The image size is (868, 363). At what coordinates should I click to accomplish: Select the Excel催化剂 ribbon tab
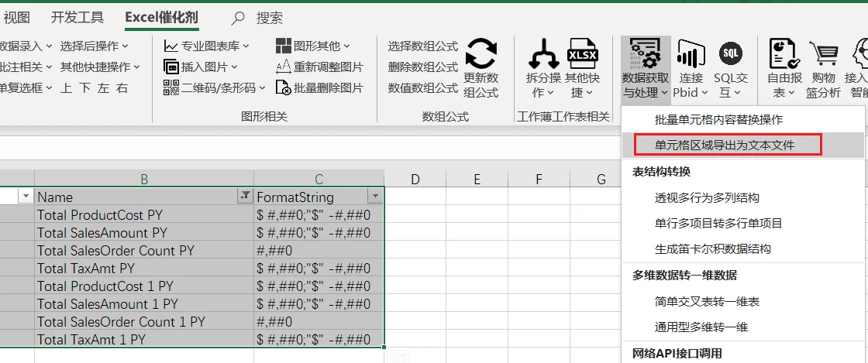pyautogui.click(x=162, y=18)
